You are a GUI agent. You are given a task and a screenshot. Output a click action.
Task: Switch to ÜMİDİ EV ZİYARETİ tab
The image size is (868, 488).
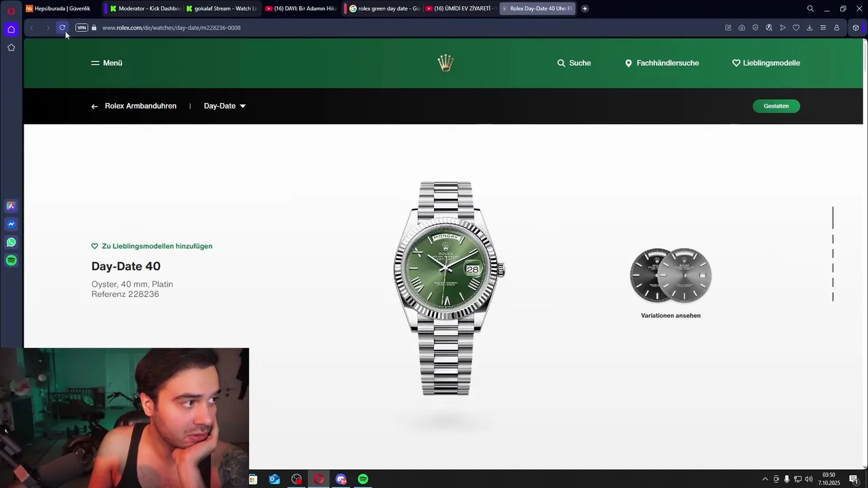tap(460, 9)
